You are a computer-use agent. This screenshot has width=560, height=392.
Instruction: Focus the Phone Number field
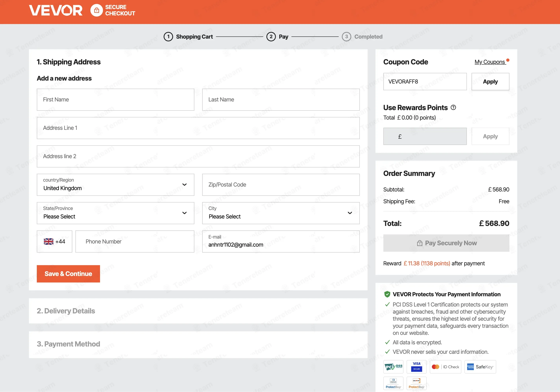(135, 242)
